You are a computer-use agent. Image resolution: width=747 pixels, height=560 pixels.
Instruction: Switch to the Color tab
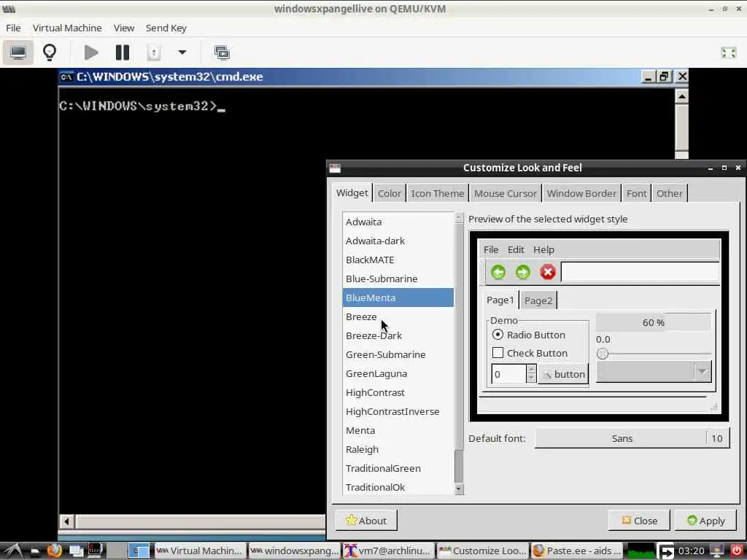(x=390, y=193)
